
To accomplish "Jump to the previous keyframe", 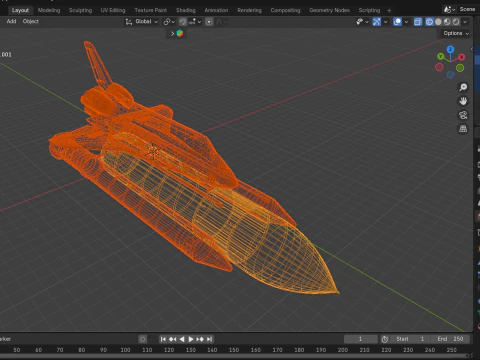I will coord(172,339).
